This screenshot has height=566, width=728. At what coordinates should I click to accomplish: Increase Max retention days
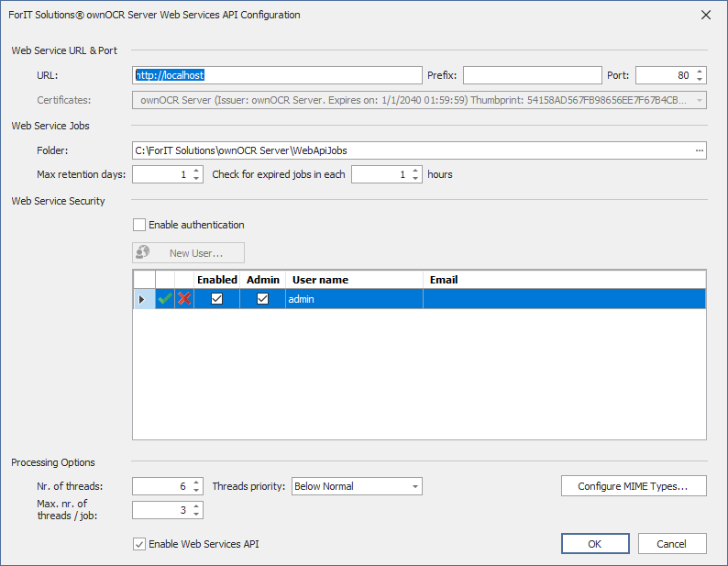tap(196, 171)
